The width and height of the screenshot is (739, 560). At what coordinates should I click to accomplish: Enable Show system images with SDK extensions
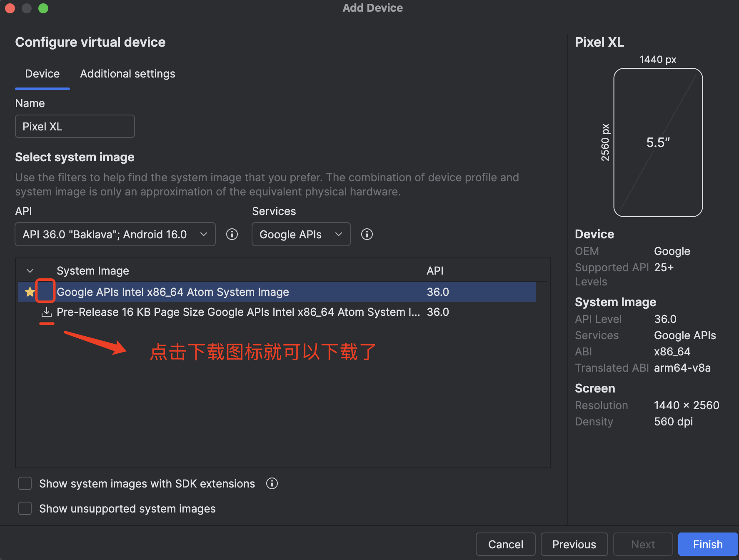tap(25, 483)
